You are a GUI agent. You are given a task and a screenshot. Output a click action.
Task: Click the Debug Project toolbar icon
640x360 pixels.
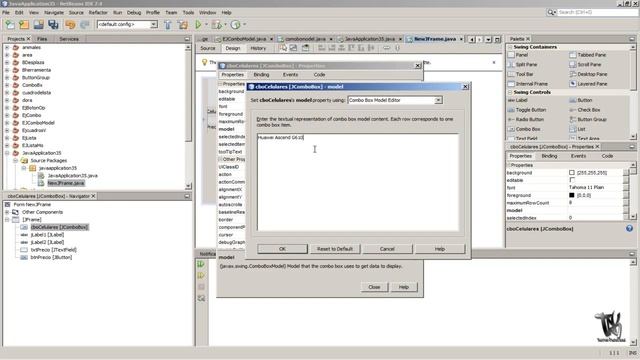(x=217, y=24)
